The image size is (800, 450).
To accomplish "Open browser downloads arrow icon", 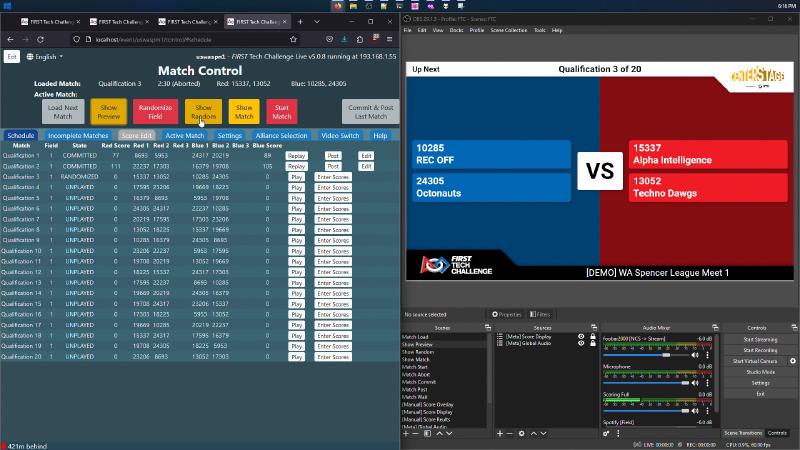I will point(344,39).
